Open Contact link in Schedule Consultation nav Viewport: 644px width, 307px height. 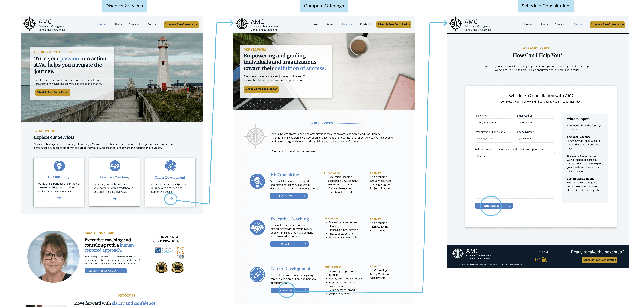coord(579,24)
